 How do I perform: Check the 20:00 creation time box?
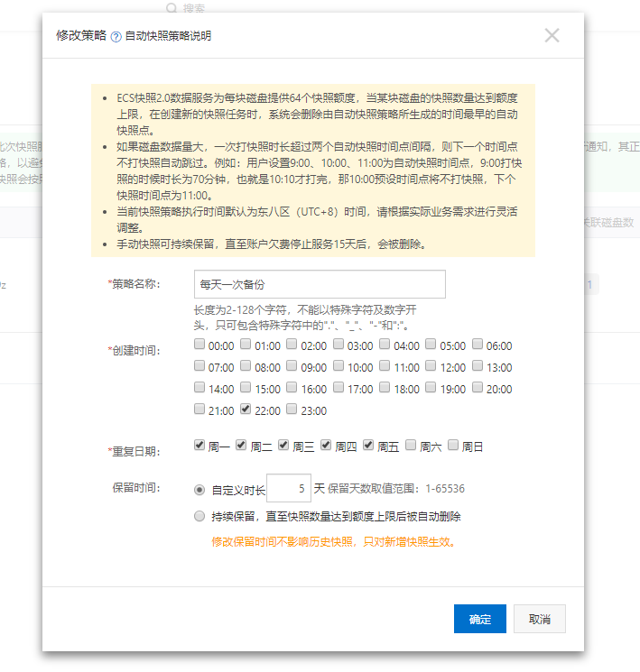pos(478,387)
